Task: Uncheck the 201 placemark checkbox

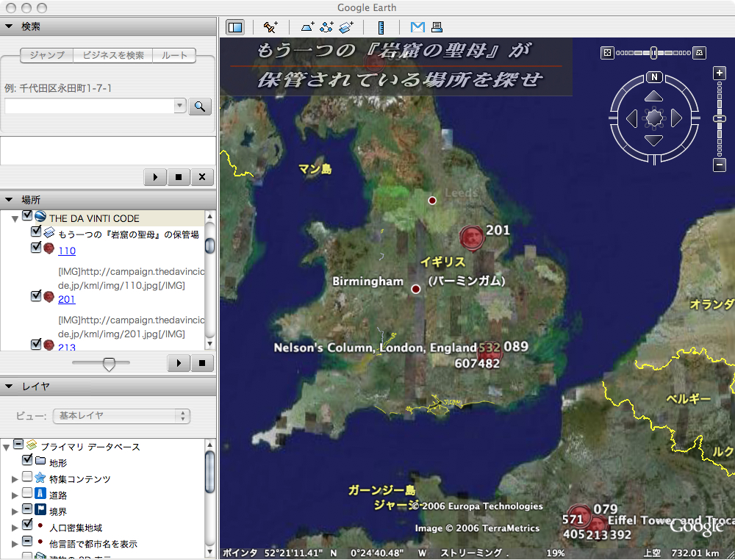Action: tap(36, 295)
